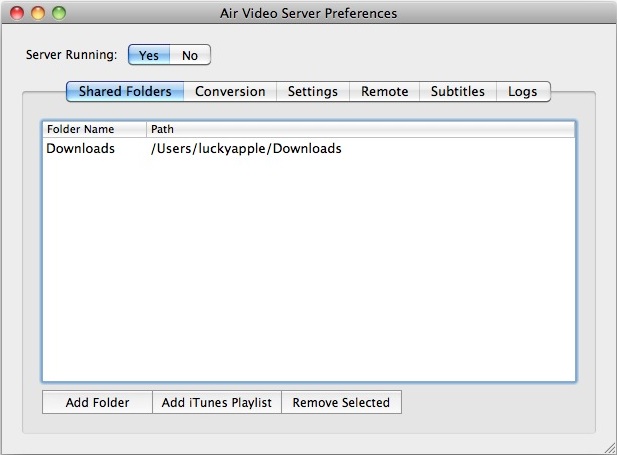Viewport: 617px width, 455px height.
Task: Select the Remote tab
Action: click(x=384, y=91)
